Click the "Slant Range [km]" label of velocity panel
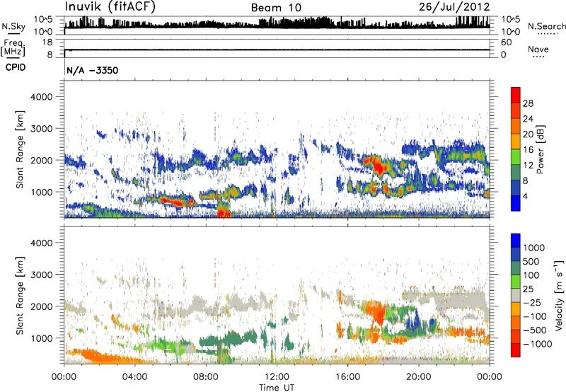This screenshot has height=392, width=566. tap(20, 296)
